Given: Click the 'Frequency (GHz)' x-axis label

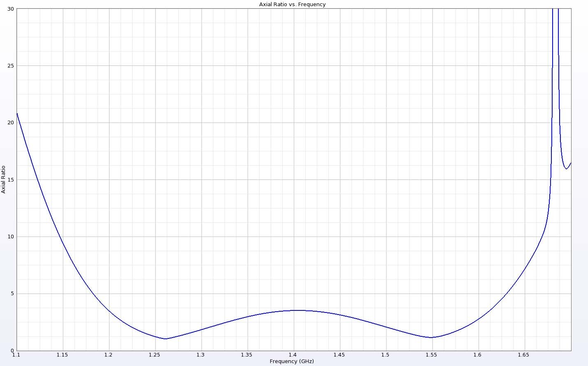Looking at the screenshot, I should coord(292,361).
